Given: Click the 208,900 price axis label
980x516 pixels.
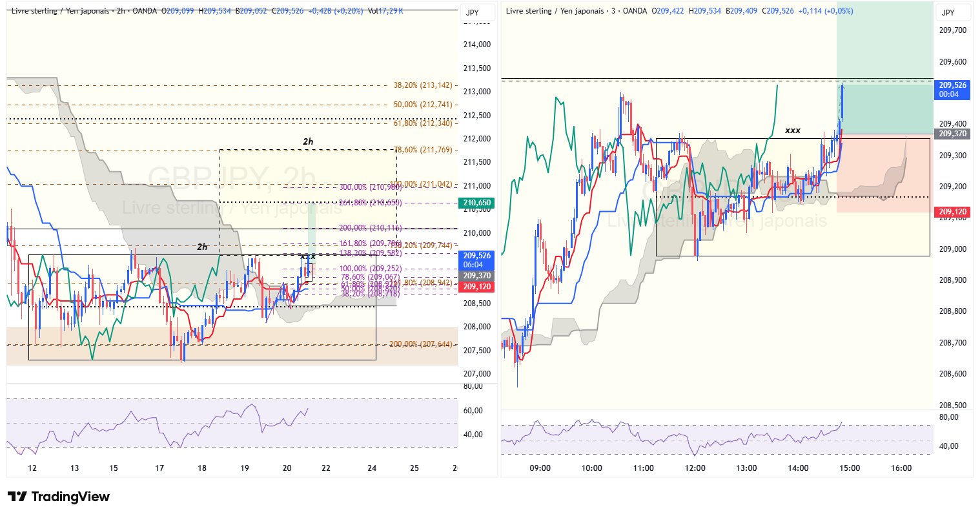Looking at the screenshot, I should 952,280.
